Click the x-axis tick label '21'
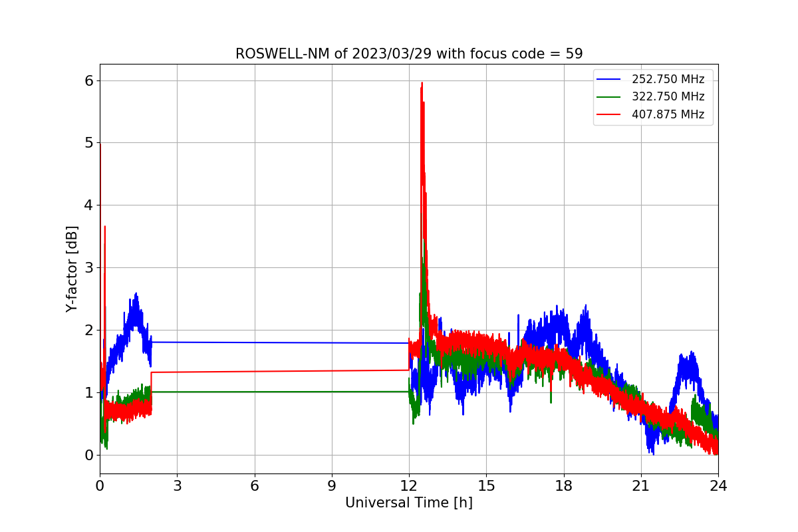The height and width of the screenshot is (532, 798). 641,486
